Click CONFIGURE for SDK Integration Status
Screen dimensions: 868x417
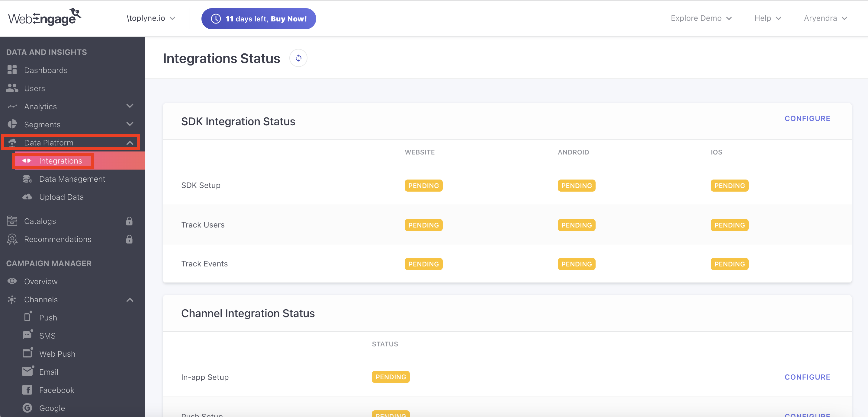807,119
